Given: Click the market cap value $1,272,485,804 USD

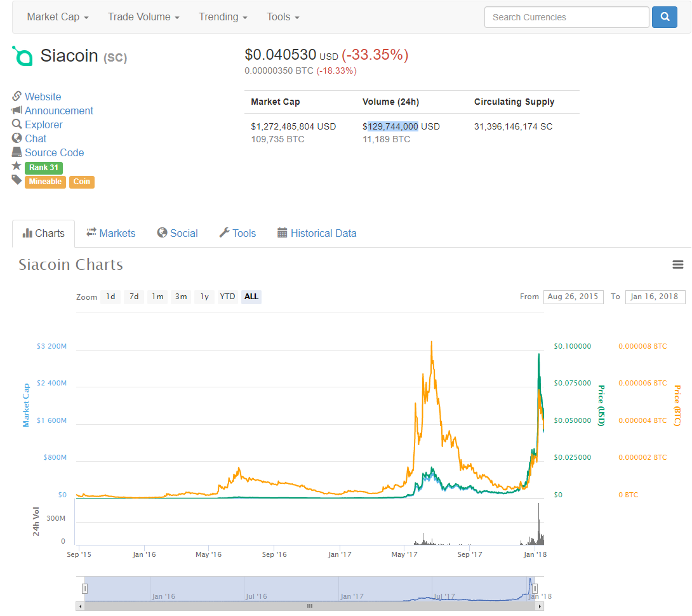Looking at the screenshot, I should (x=293, y=127).
